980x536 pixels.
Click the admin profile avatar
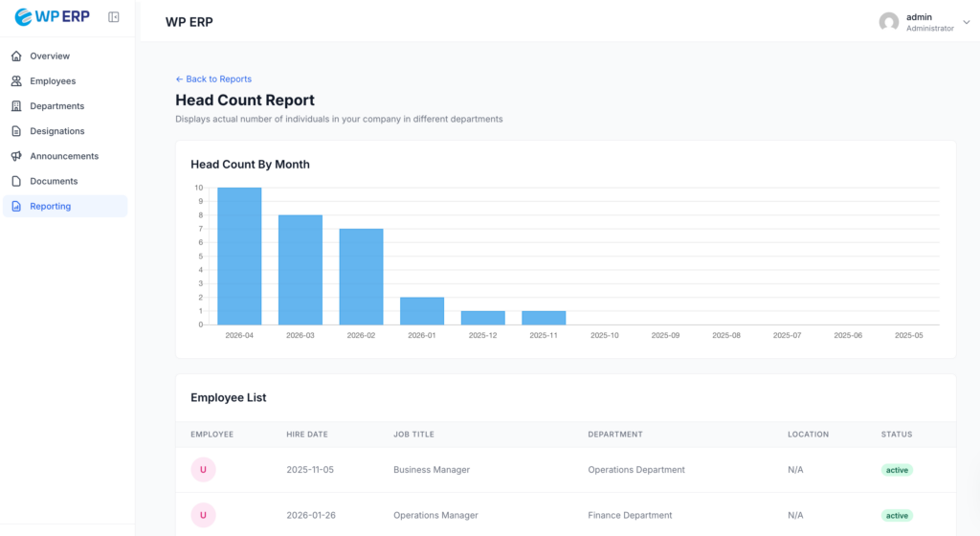click(x=889, y=22)
